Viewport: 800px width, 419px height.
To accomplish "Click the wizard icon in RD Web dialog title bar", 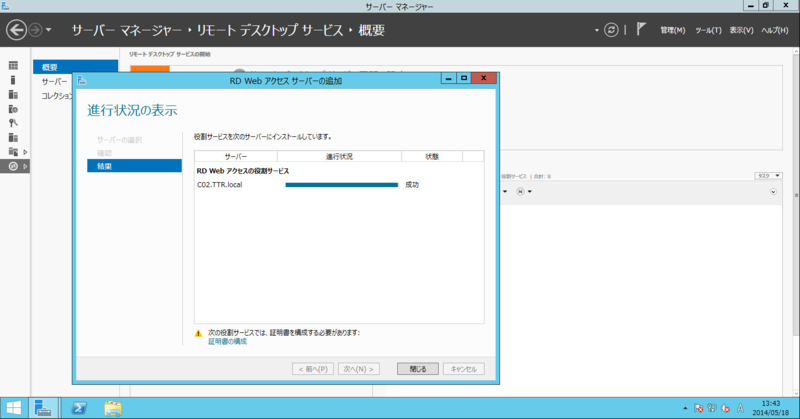I will point(82,81).
